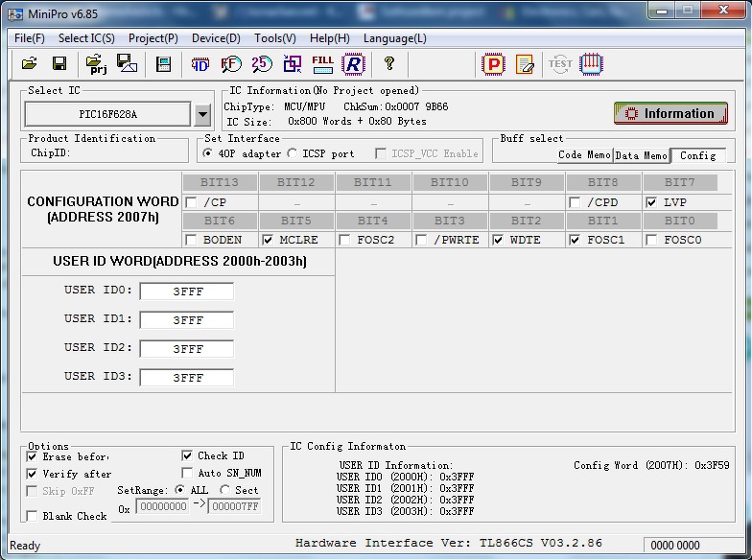This screenshot has width=752, height=560.
Task: Click the FILL buffer icon
Action: point(322,63)
